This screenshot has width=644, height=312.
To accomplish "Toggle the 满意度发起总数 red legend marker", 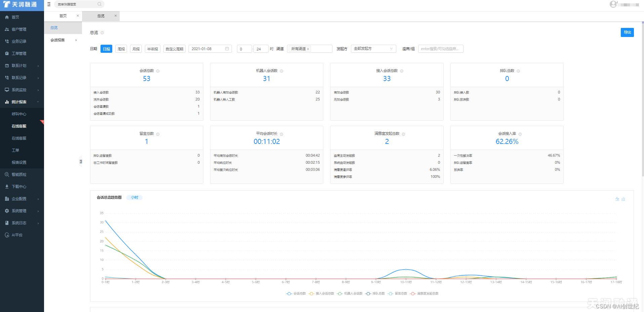I will [413, 294].
